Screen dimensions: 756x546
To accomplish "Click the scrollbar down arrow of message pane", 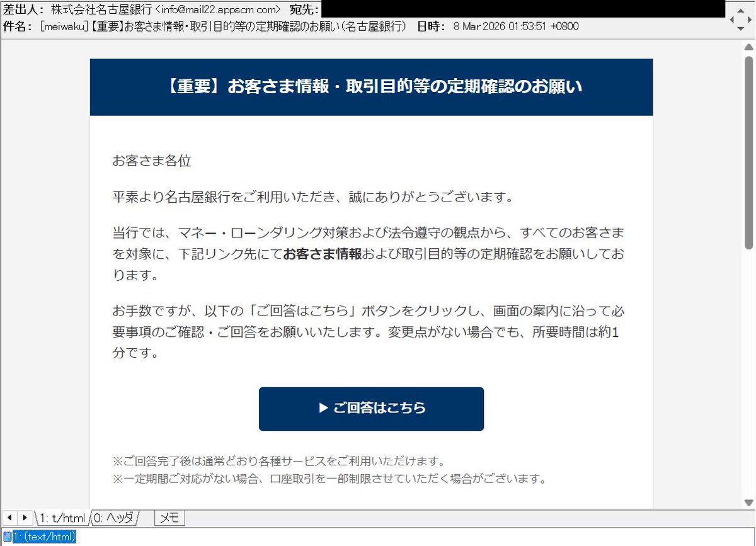I will pyautogui.click(x=749, y=503).
